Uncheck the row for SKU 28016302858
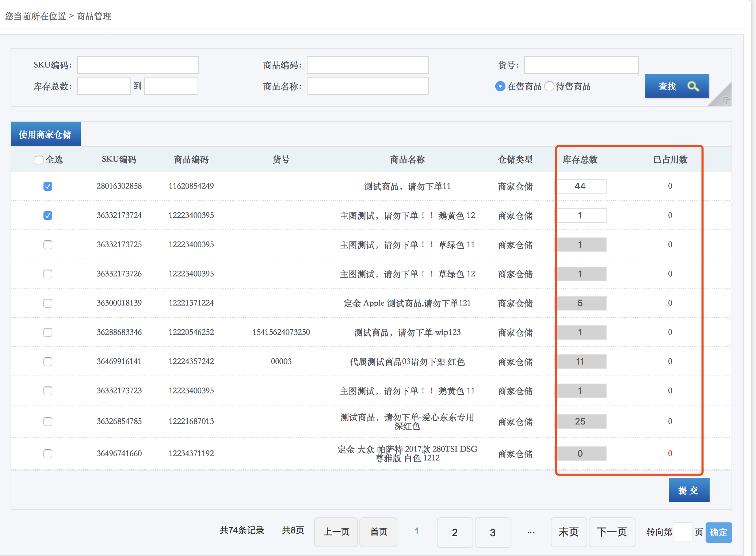The image size is (756, 556). point(48,186)
